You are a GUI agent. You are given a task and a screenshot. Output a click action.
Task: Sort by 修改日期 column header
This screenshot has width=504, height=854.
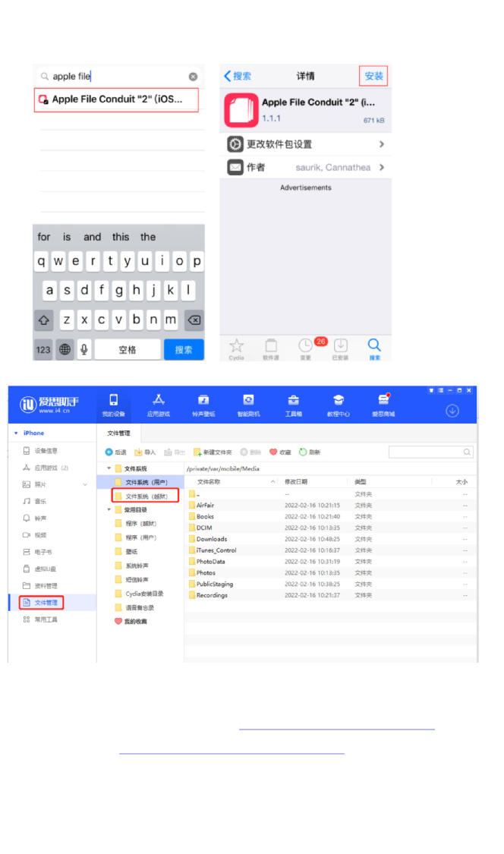coord(296,482)
